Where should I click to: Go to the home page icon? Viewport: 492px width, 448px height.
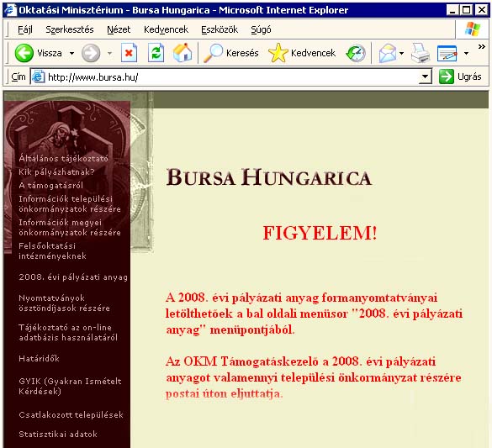coord(183,52)
